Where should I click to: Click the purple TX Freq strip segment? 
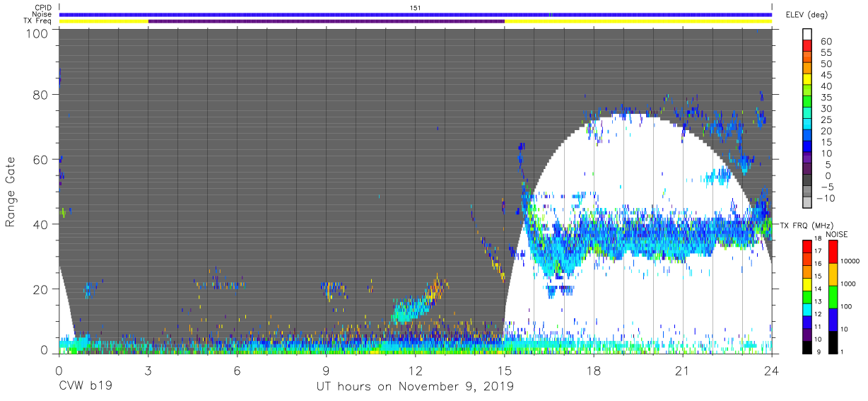click(x=327, y=21)
